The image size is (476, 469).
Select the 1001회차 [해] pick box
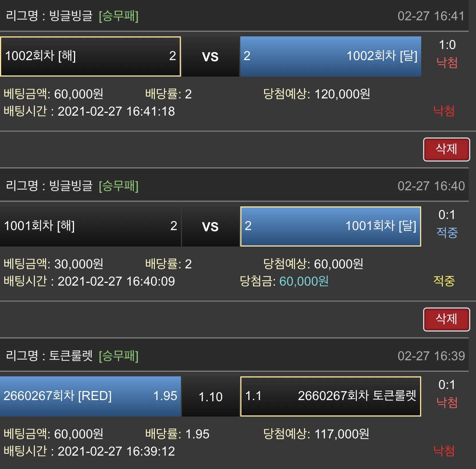tap(90, 226)
